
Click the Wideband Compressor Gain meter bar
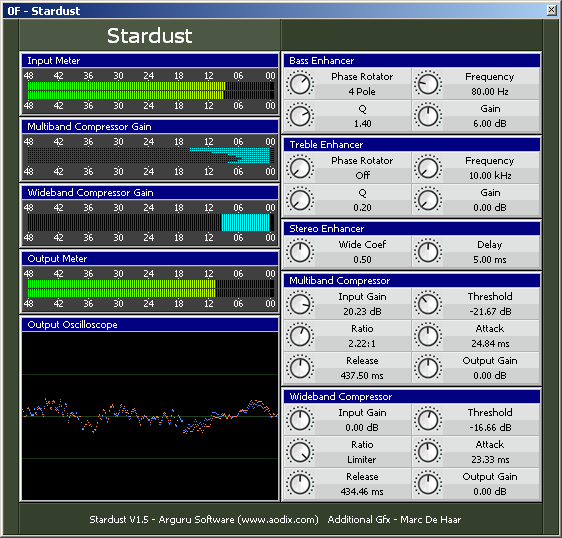(x=151, y=222)
